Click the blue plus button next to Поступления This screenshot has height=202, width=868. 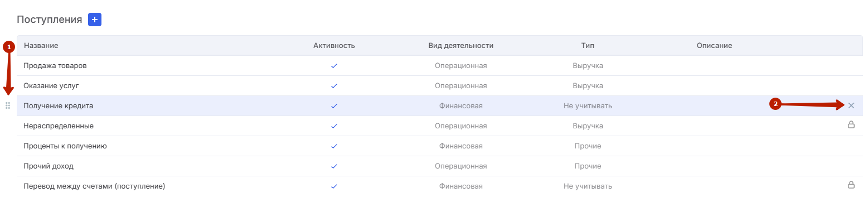[x=95, y=20]
